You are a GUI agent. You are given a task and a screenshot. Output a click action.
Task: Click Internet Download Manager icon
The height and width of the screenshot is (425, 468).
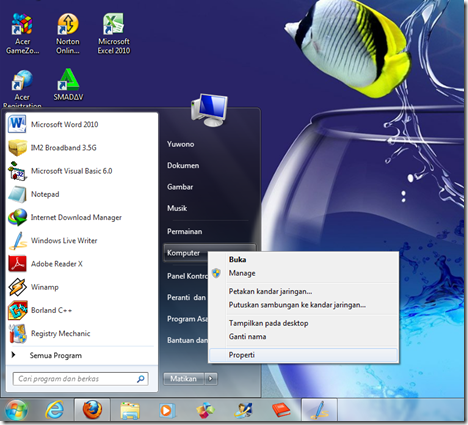(x=17, y=217)
